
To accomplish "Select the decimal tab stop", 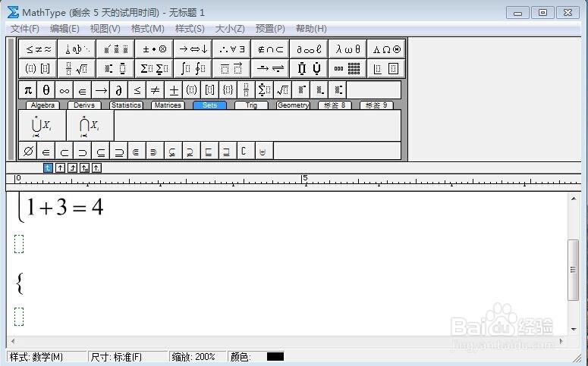I will (96, 167).
